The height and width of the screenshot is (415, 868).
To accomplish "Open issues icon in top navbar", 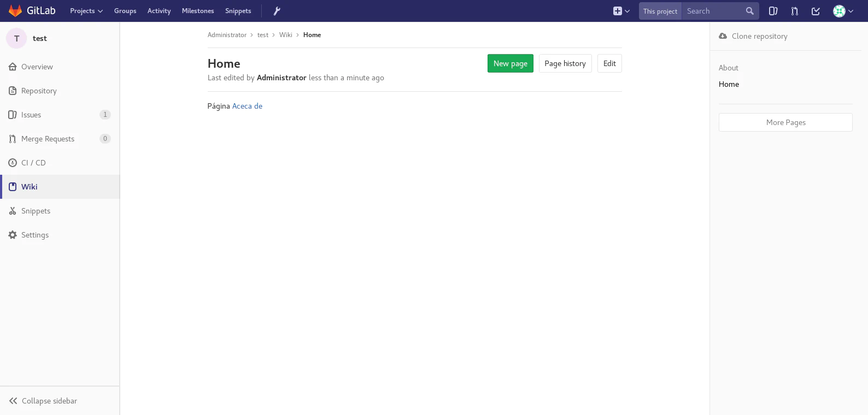I will click(x=773, y=11).
